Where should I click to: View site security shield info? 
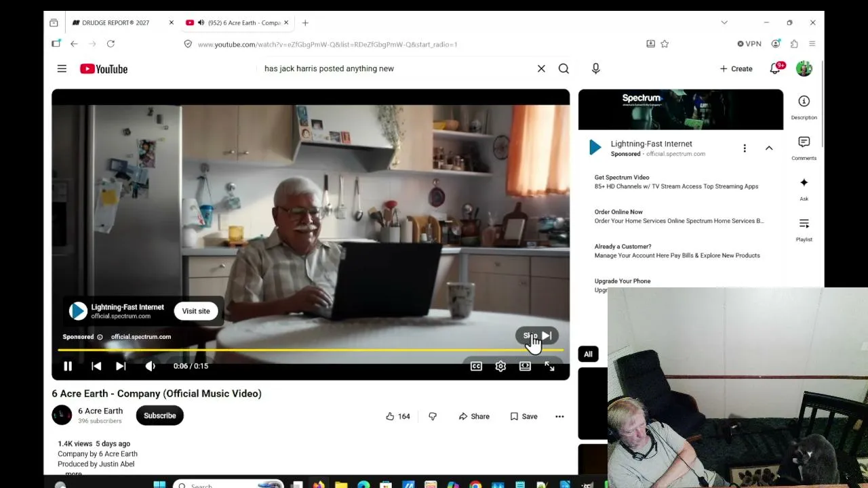coord(188,44)
